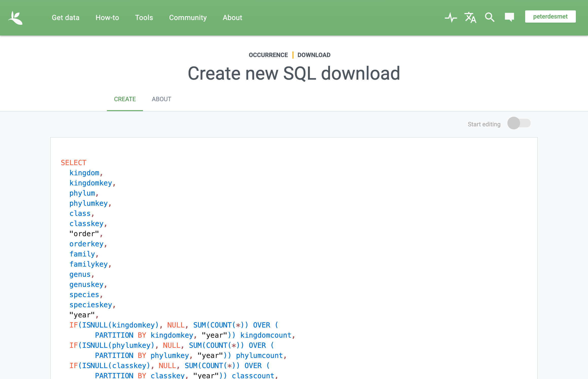The width and height of the screenshot is (588, 379).
Task: Click the 'phylumcount,' alias
Action: click(261, 356)
